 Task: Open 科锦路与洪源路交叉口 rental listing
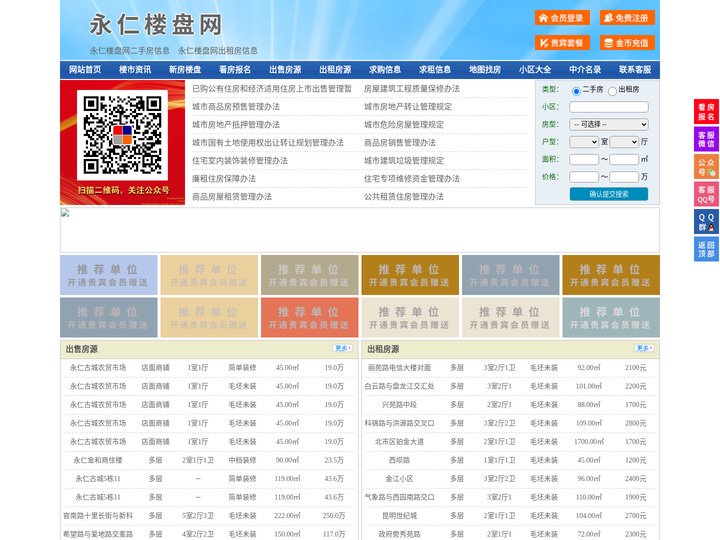(x=399, y=423)
